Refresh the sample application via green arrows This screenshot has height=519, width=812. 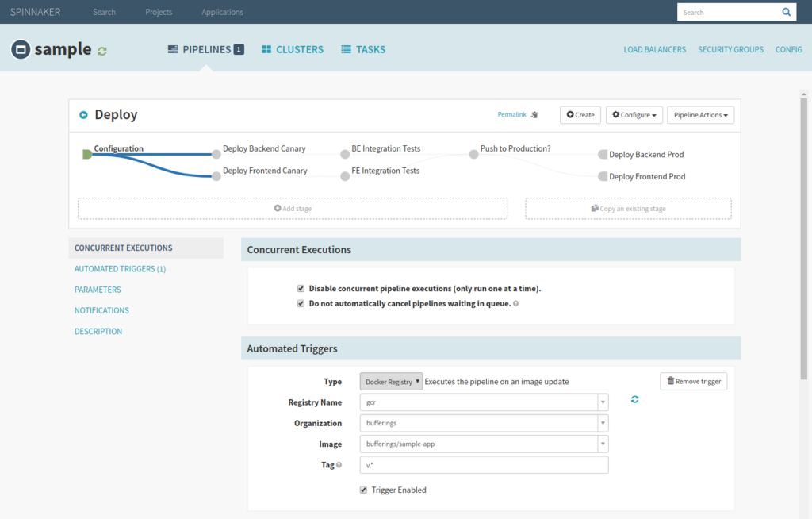tap(102, 51)
